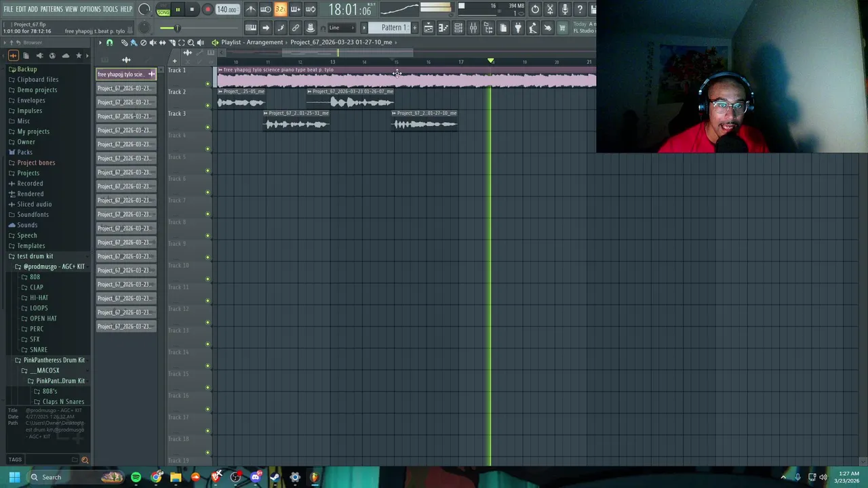Image resolution: width=868 pixels, height=488 pixels.
Task: Toggle loop recording icon
Action: [310, 9]
